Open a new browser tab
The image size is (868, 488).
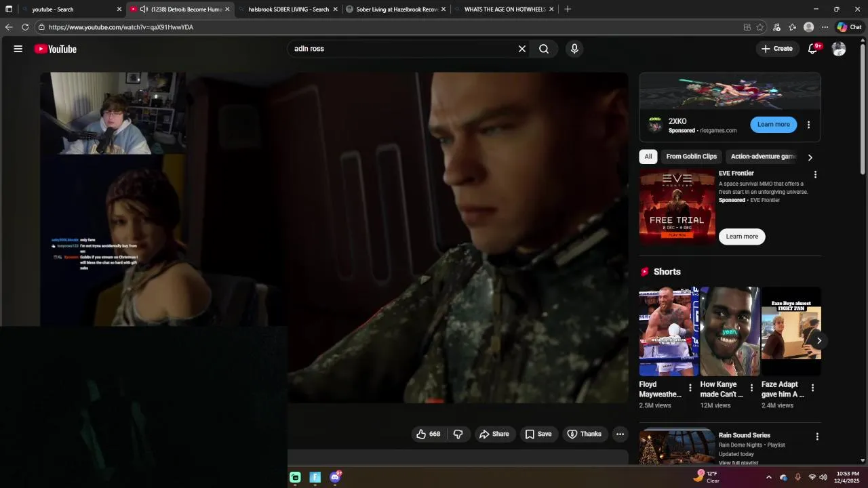[x=568, y=9]
